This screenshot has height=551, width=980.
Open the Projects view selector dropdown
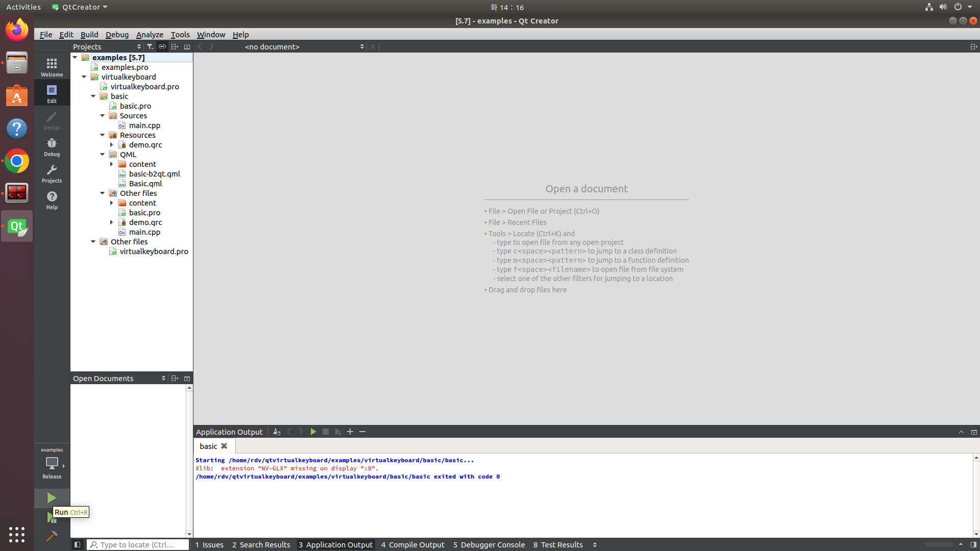tap(107, 46)
